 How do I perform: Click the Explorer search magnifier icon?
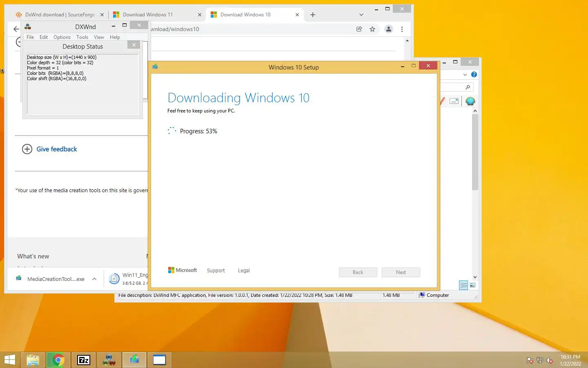click(468, 87)
